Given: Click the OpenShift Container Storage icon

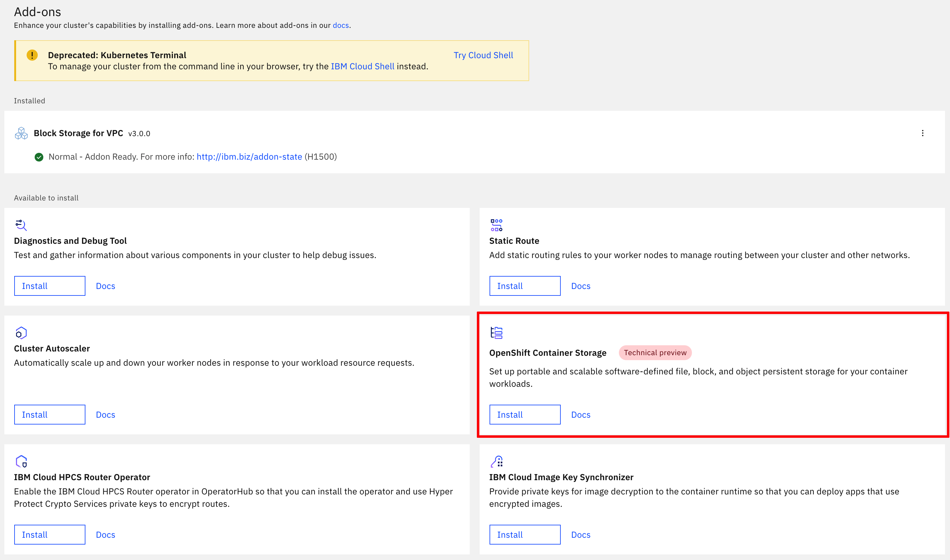Looking at the screenshot, I should coord(496,333).
